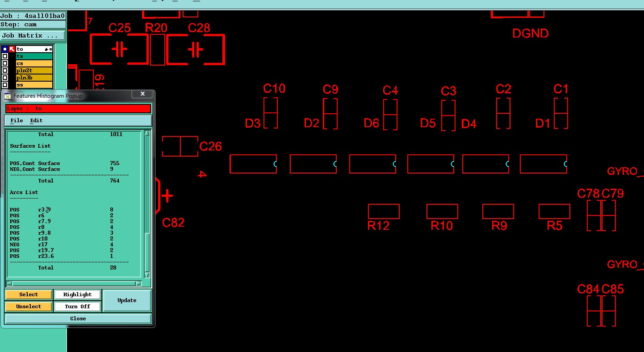Click the C28 capacitor symbol on canvas
644x352 pixels.
pyautogui.click(x=195, y=50)
